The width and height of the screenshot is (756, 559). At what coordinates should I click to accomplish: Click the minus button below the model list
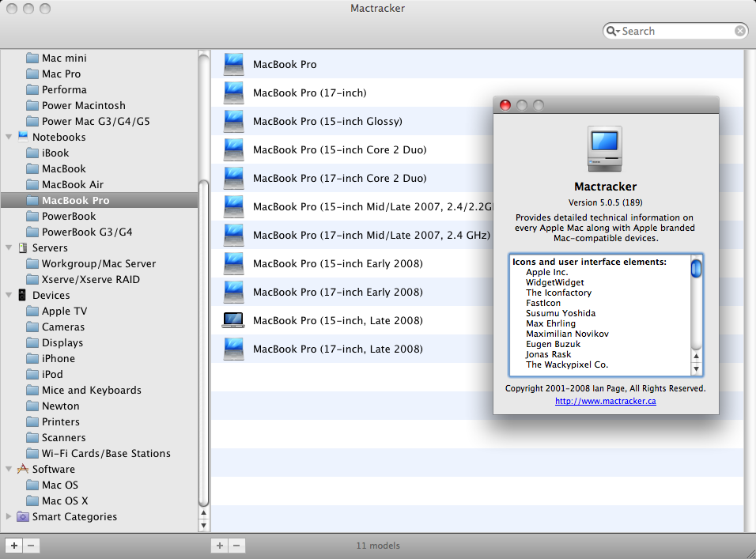click(x=236, y=546)
